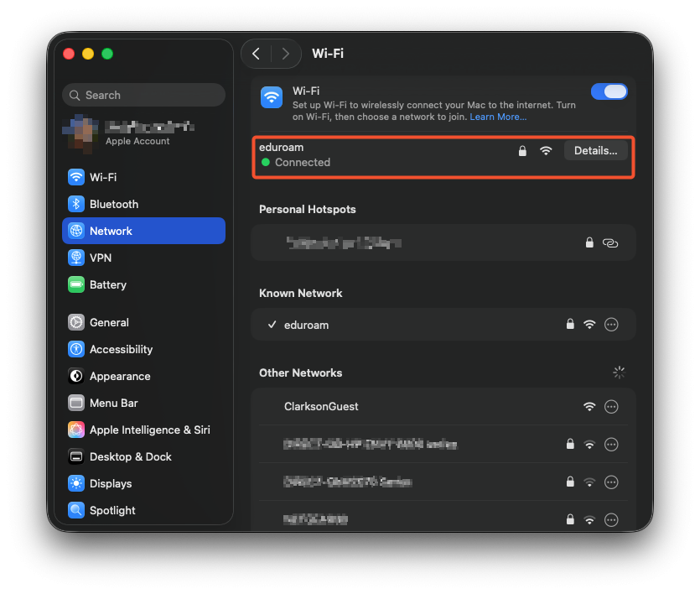Click the lock icon in hotspot row

[x=589, y=242]
